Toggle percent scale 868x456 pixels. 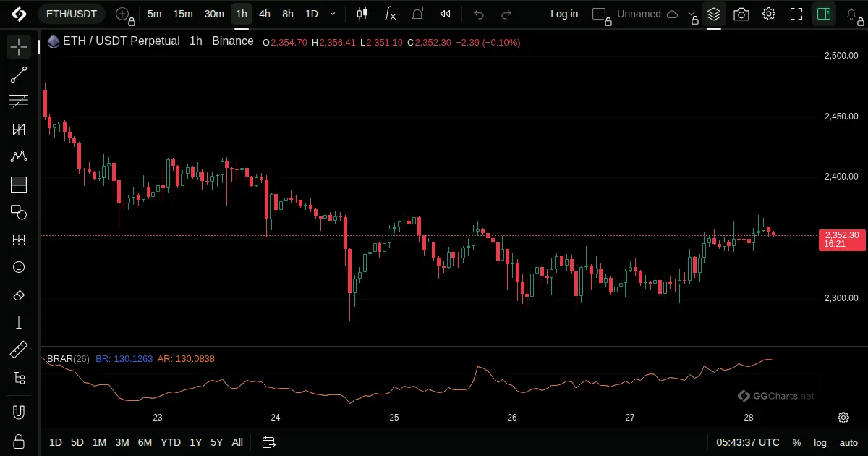[x=796, y=442]
